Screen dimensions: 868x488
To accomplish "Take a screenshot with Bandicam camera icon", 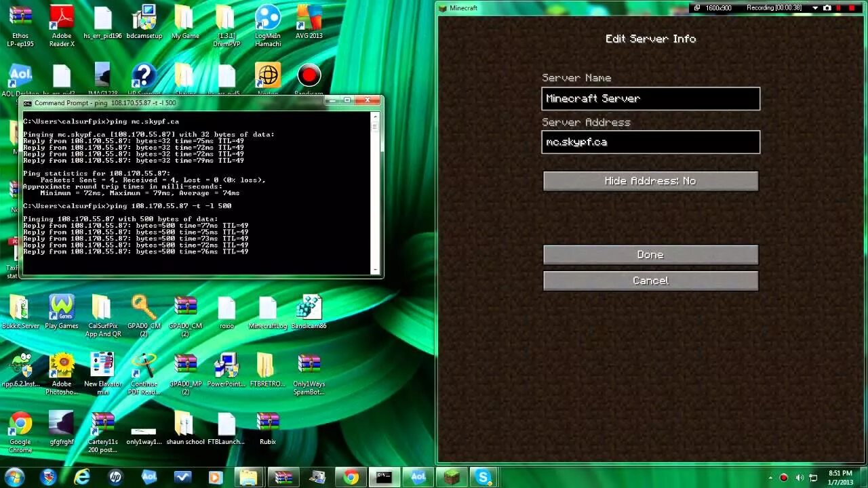I will (x=827, y=8).
